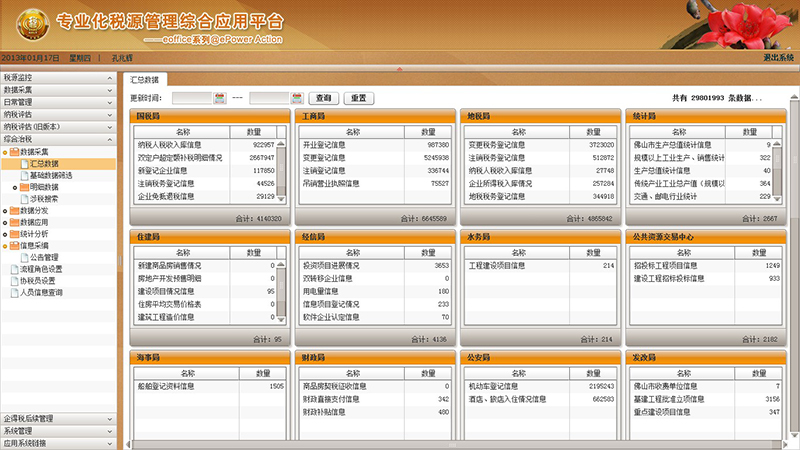Screen dimensions: 800x450
Task: Expand the 统计分析 tree node
Action: tap(6, 233)
